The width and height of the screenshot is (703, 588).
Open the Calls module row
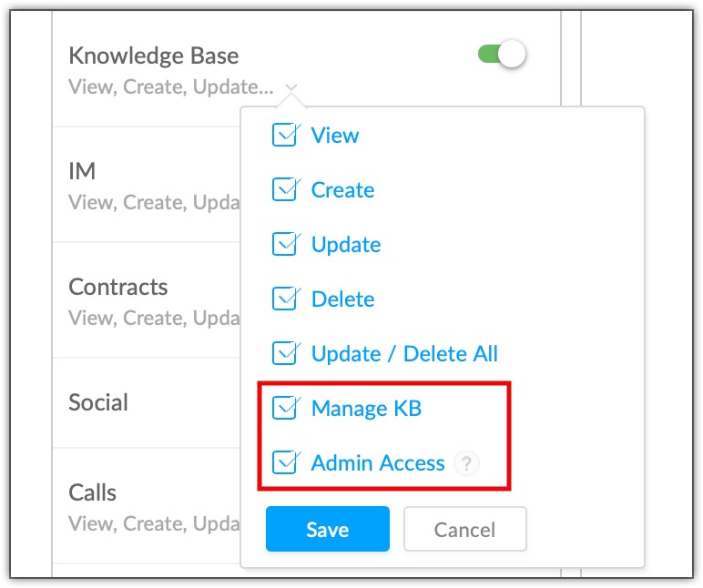coord(147,506)
